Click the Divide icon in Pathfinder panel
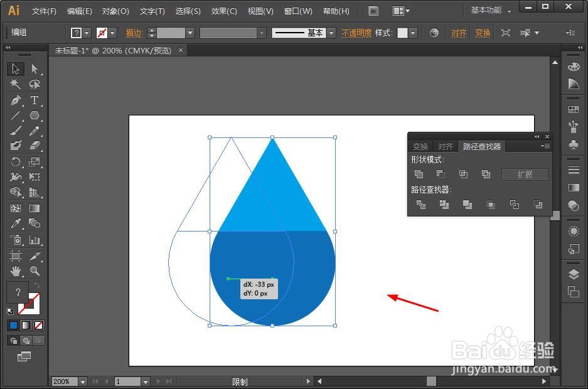588x389 pixels. 421,205
